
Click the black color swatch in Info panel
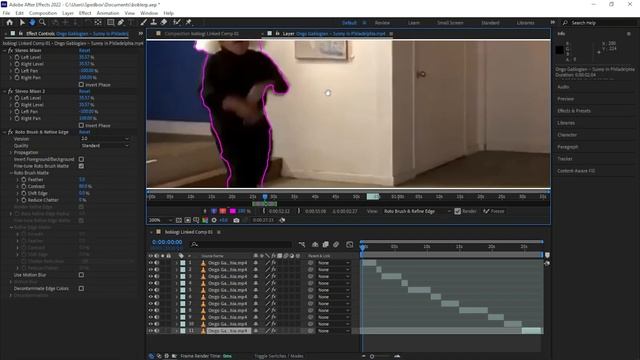[x=560, y=50]
